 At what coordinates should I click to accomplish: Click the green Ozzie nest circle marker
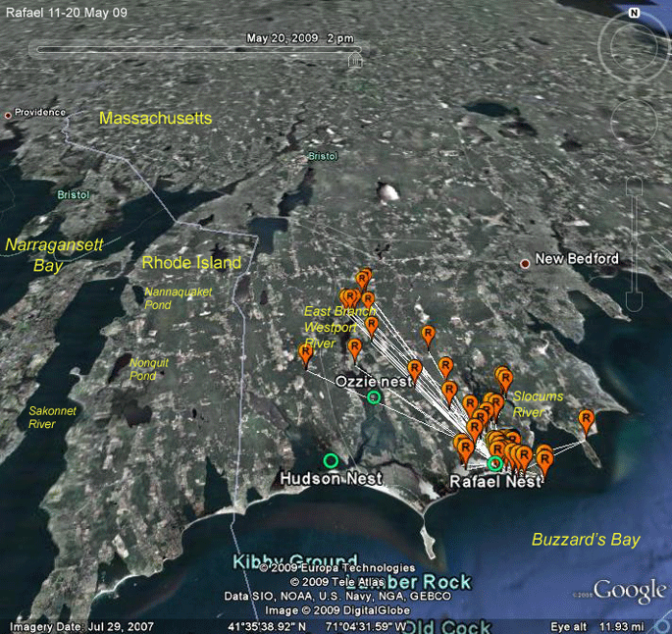point(374,397)
